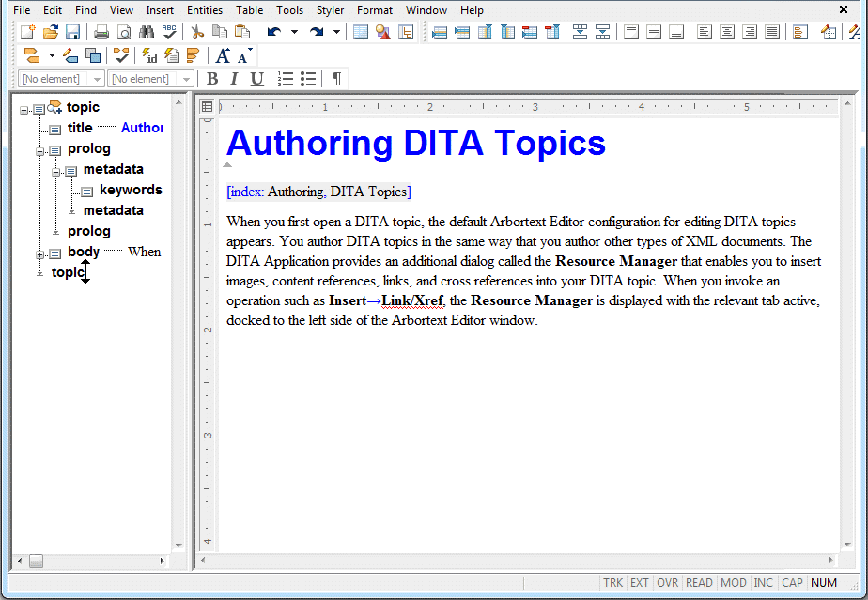Open the File menu
Image resolution: width=868 pixels, height=600 pixels.
[x=22, y=10]
